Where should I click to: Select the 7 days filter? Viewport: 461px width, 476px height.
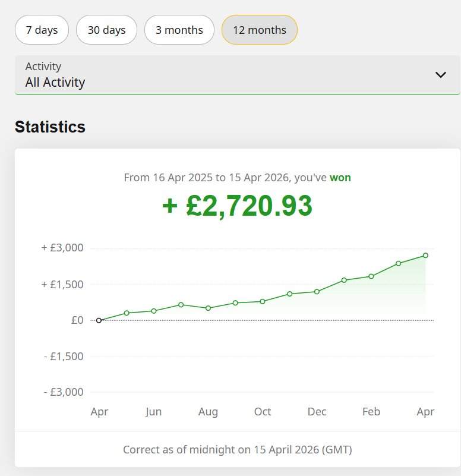(42, 30)
